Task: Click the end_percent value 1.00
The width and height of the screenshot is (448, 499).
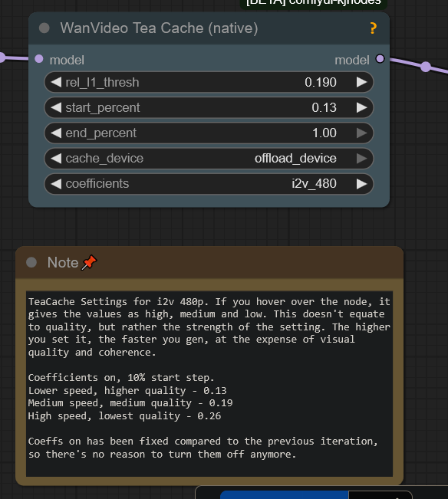Action: pos(324,133)
